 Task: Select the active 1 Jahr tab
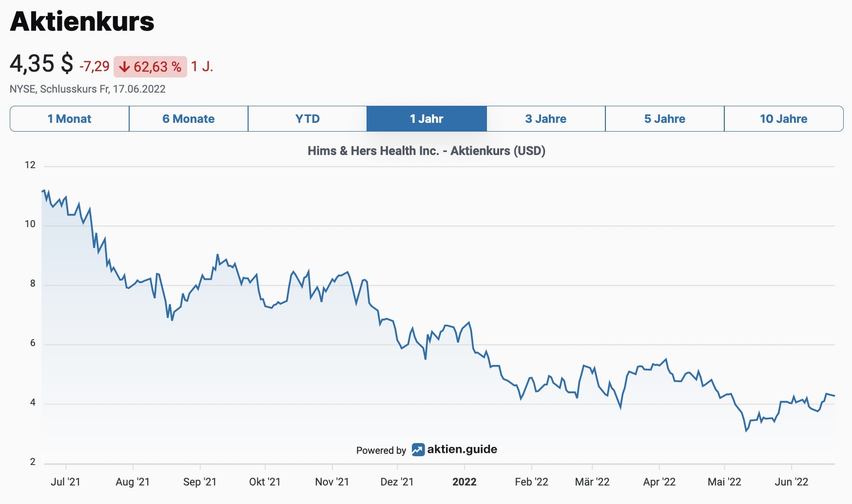point(426,118)
